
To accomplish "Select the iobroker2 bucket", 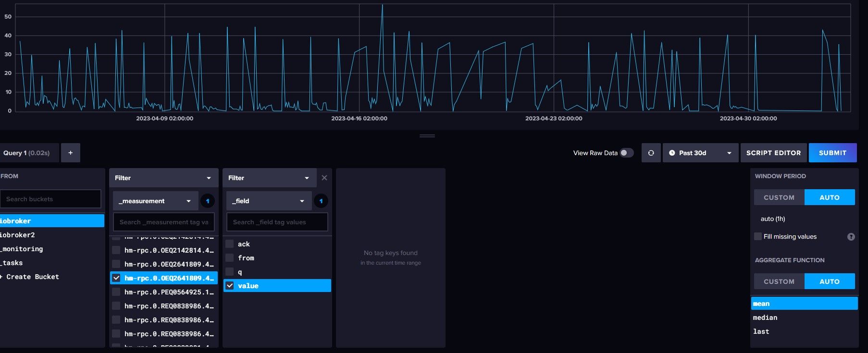I will (x=52, y=235).
